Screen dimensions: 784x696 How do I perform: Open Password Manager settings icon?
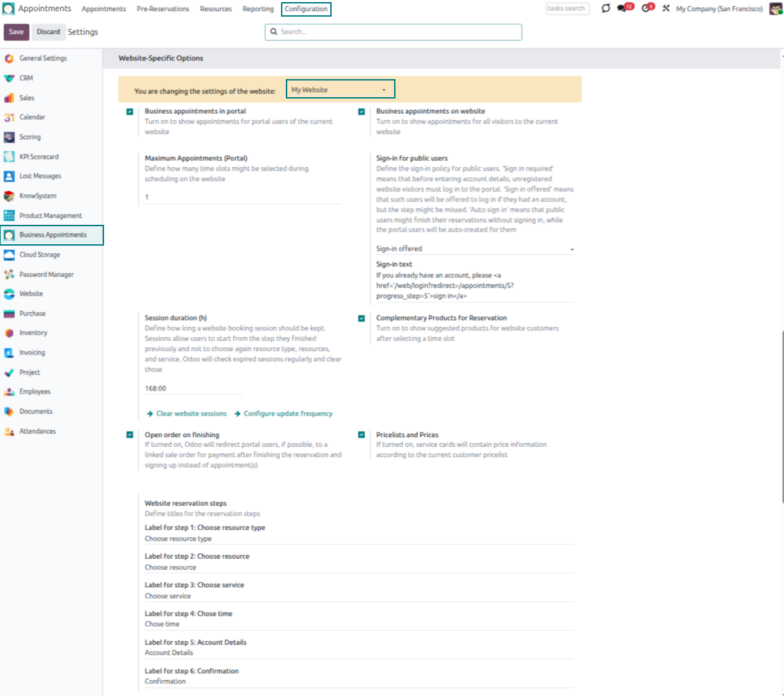[x=9, y=275]
